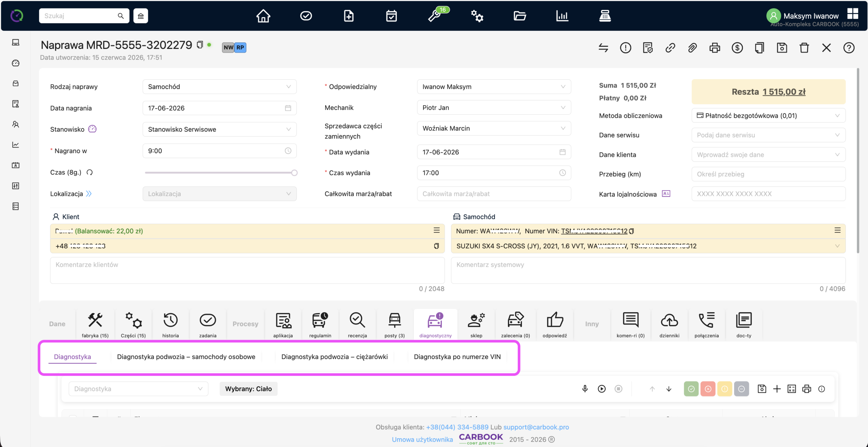This screenshot has height=447, width=868.
Task: Click the Przebieg (km) input field
Action: 768,174
